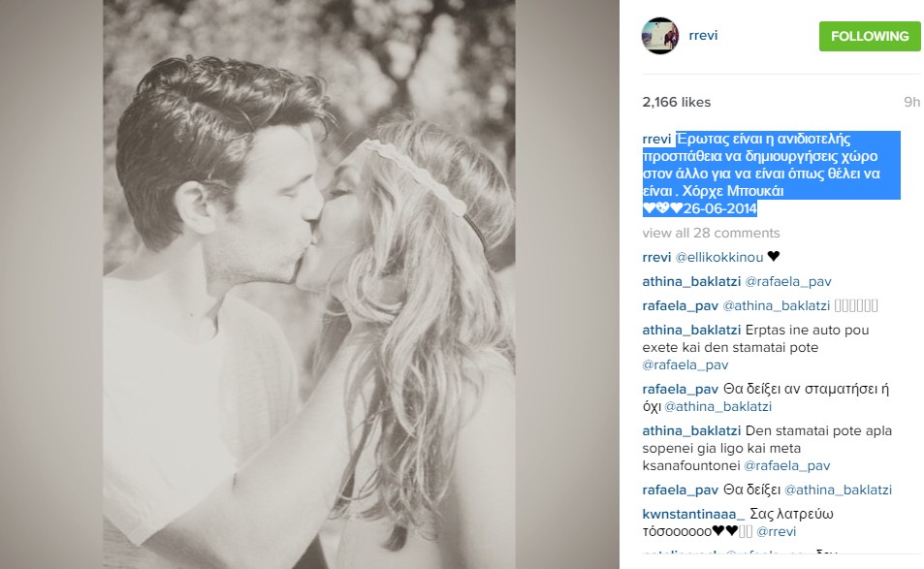Open the 2,166 likes list

pos(677,102)
